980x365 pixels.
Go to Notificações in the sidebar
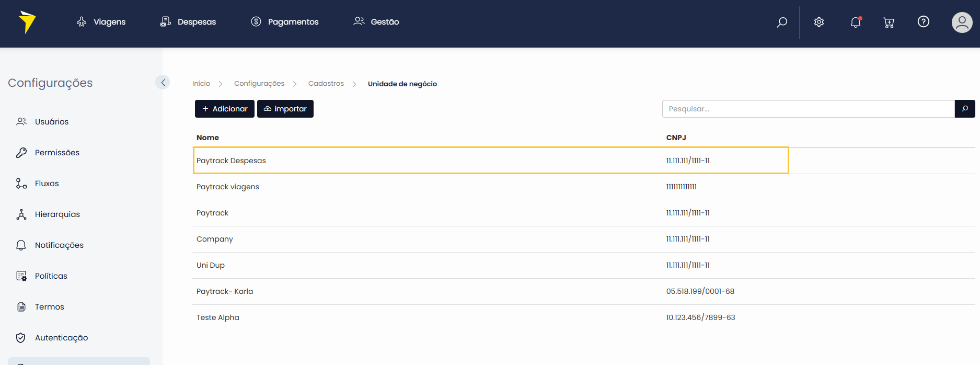coord(50,245)
